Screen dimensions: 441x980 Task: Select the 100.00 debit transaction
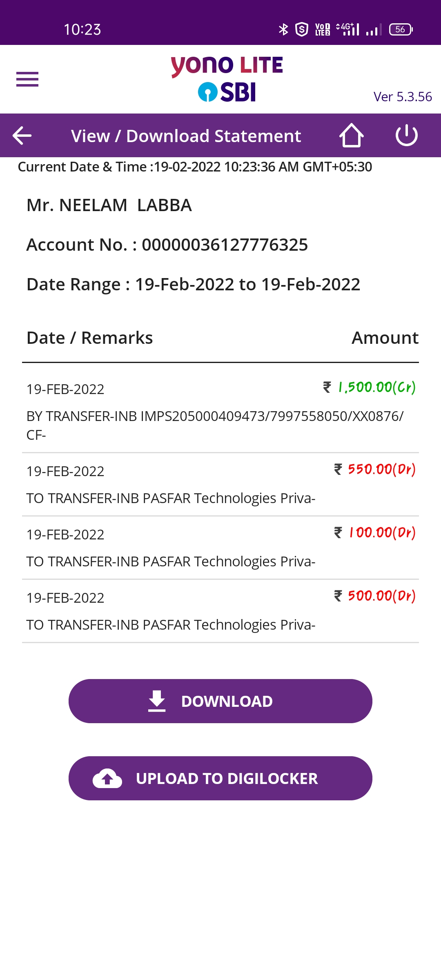pyautogui.click(x=220, y=548)
